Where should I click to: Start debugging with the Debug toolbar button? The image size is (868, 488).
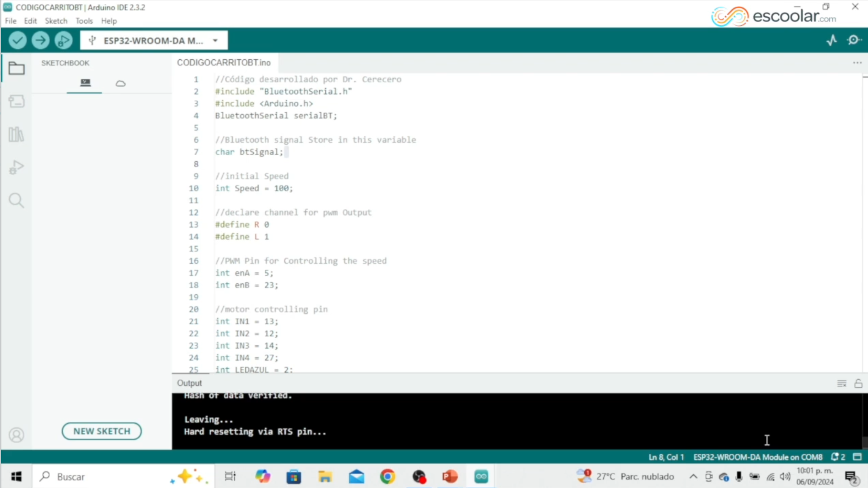pos(64,40)
